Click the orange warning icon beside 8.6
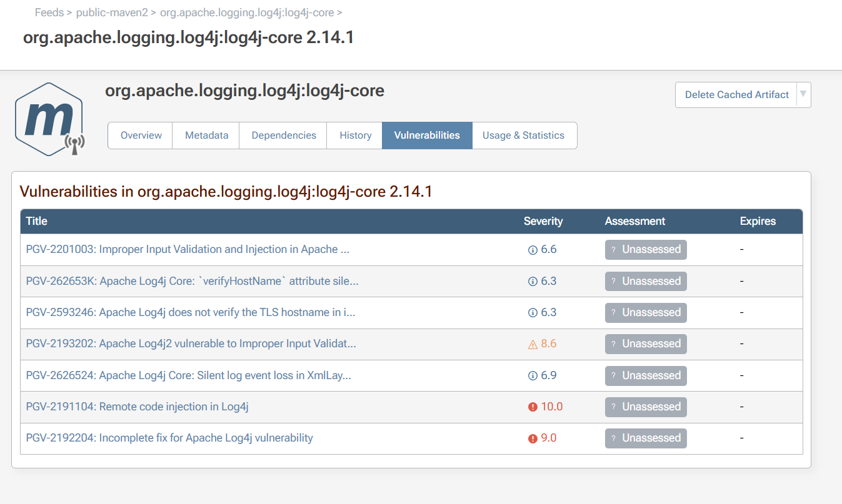Image resolution: width=842 pixels, height=504 pixels. [533, 344]
